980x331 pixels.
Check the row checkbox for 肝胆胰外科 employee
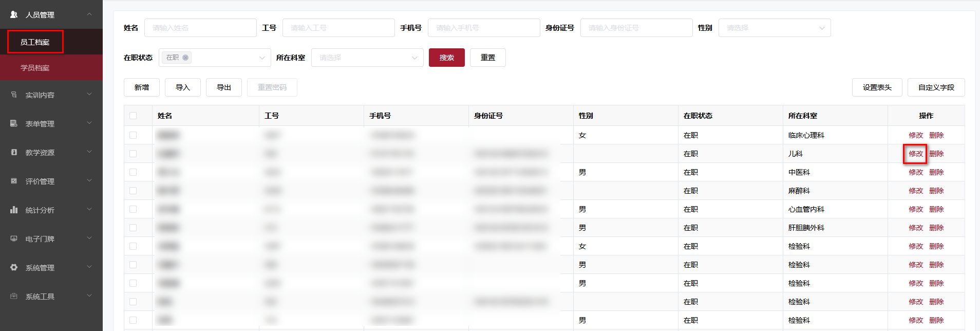pyautogui.click(x=133, y=228)
